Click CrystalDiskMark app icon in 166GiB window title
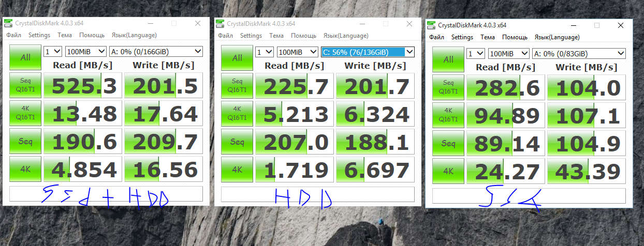This screenshot has width=644, height=246. click(8, 23)
